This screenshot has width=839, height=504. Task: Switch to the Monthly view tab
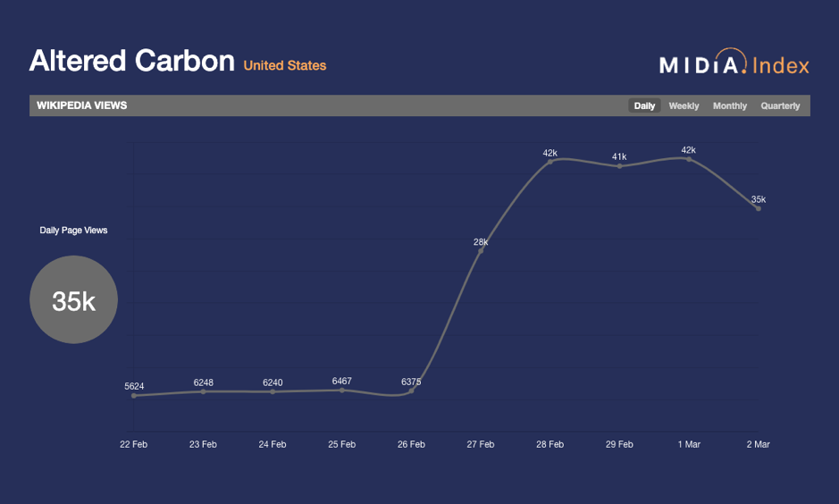click(x=730, y=106)
